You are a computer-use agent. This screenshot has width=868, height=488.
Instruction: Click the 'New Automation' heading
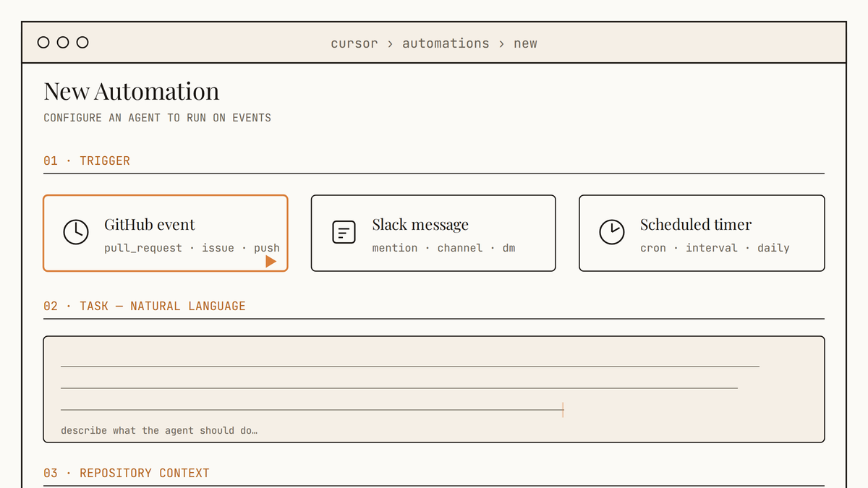coord(132,91)
